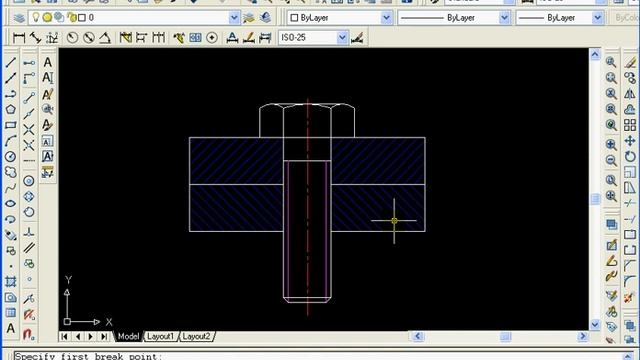
Task: Switch to the Layout2 tab
Action: click(196, 336)
